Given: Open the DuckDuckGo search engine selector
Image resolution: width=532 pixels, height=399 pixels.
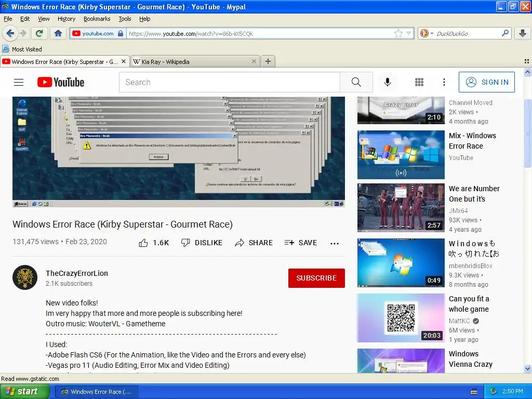Looking at the screenshot, I should pos(427,33).
